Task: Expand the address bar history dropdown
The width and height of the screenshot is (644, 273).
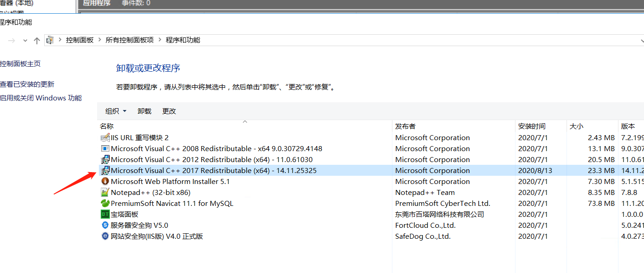Action: pyautogui.click(x=642, y=41)
